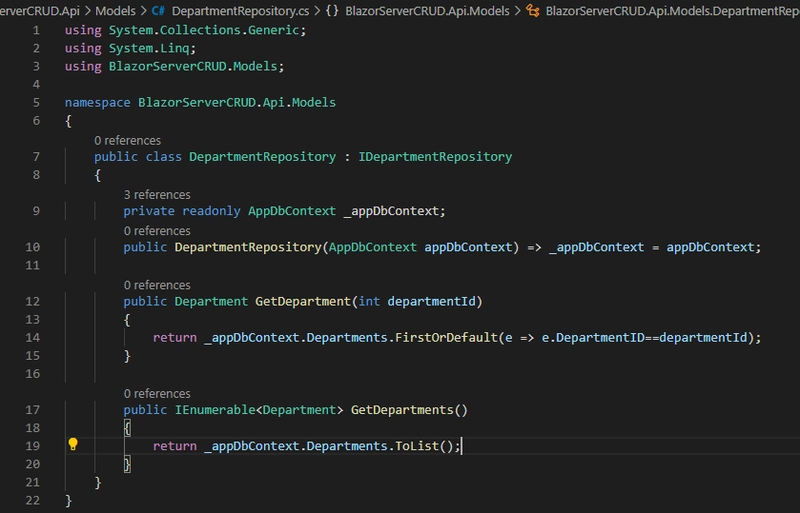Open the truncated DepartmentRep class breadcrumb
Viewport: 800px width, 513px height.
[672, 10]
